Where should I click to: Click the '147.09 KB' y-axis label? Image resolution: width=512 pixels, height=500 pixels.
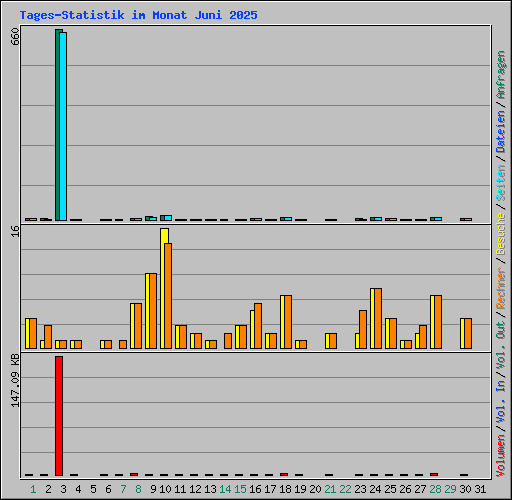15,380
